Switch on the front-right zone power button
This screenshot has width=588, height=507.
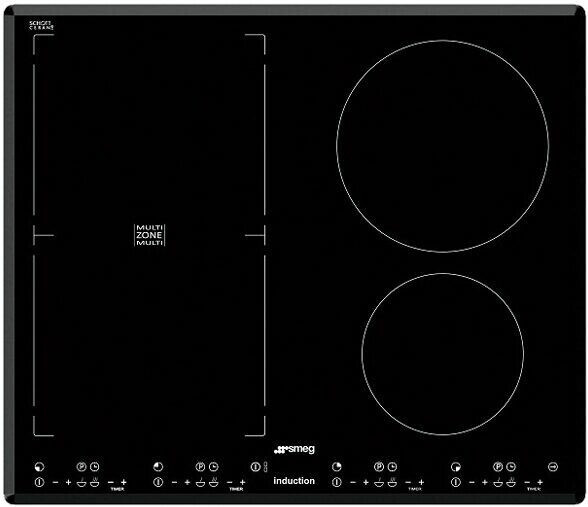(x=456, y=482)
